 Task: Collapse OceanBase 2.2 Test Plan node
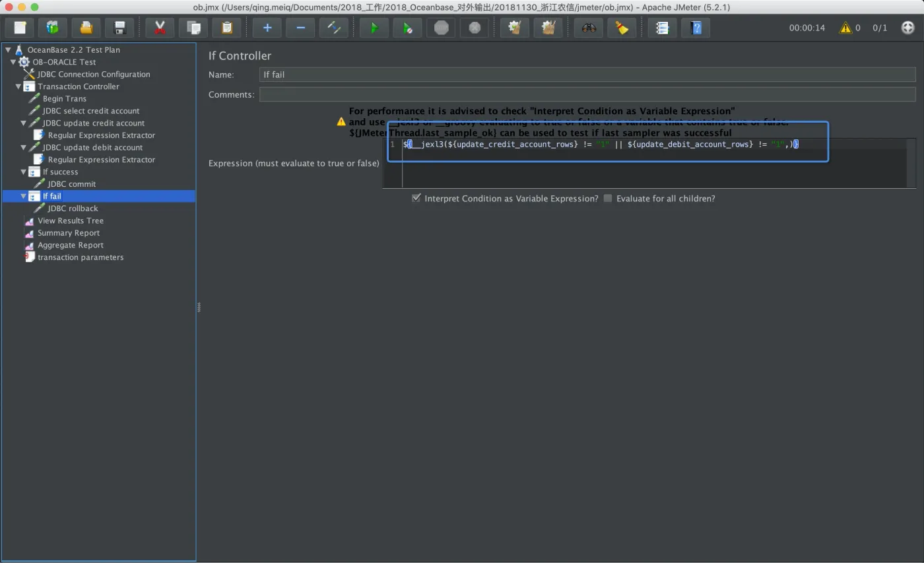8,50
